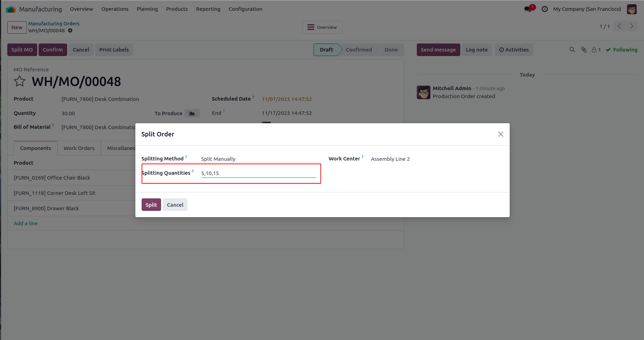Switch company My Company (San Francisco)
Viewport: 644px width, 340px height.
[587, 9]
